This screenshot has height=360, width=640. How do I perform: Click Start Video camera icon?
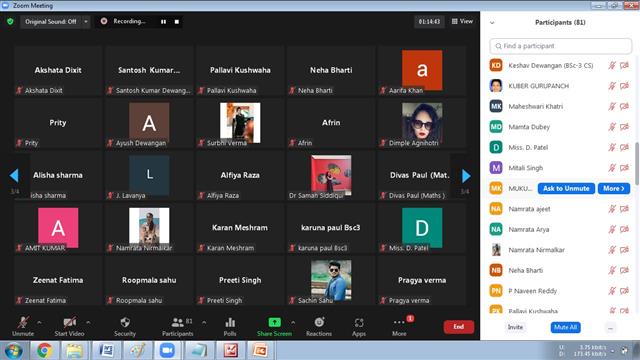[x=69, y=323]
